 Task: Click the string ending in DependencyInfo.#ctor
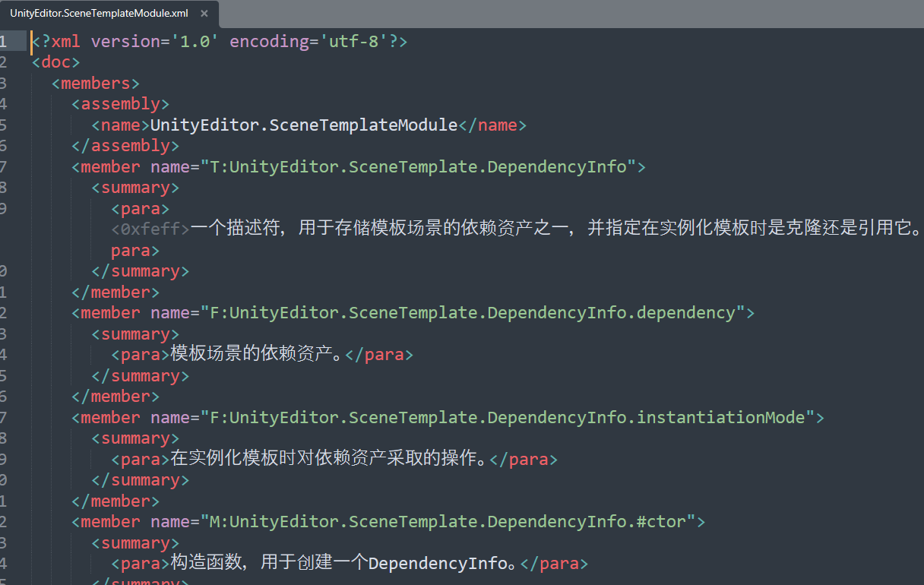(448, 521)
